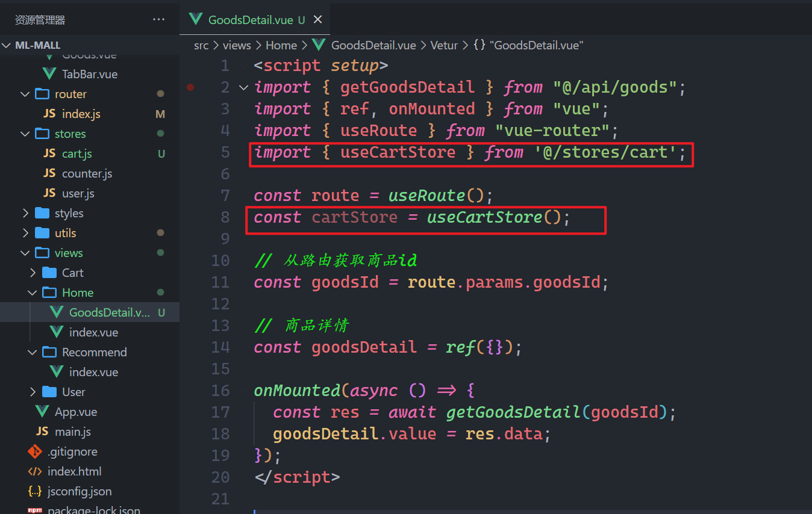
Task: Click the Vue icon beside App.vue
Action: click(42, 412)
